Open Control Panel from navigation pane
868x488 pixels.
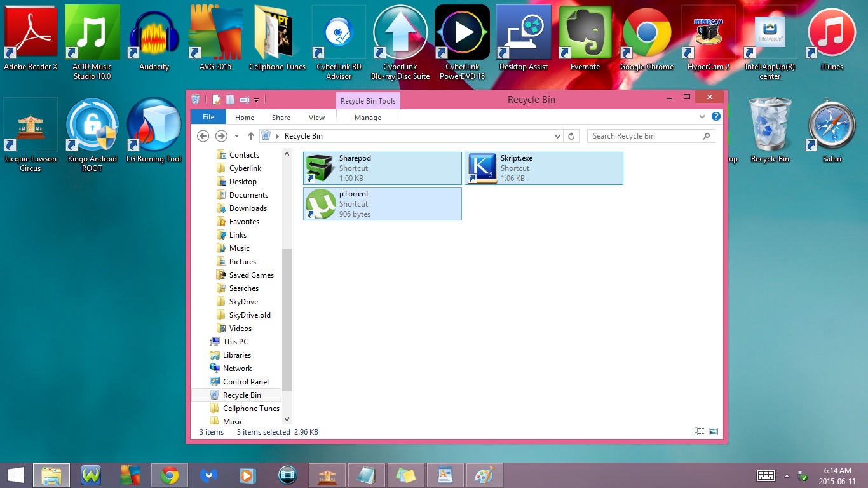[x=245, y=382]
